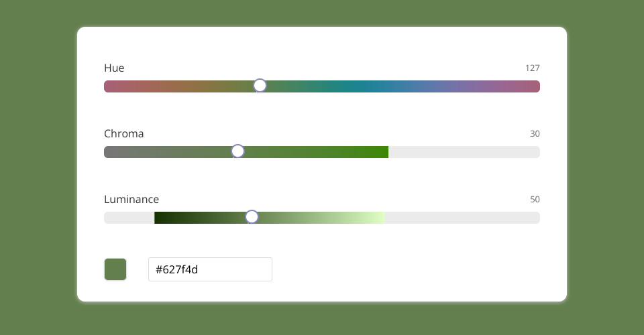Screen dimensions: 644x335
Task: Click the pink left end of the Hue track
Action: click(x=110, y=86)
